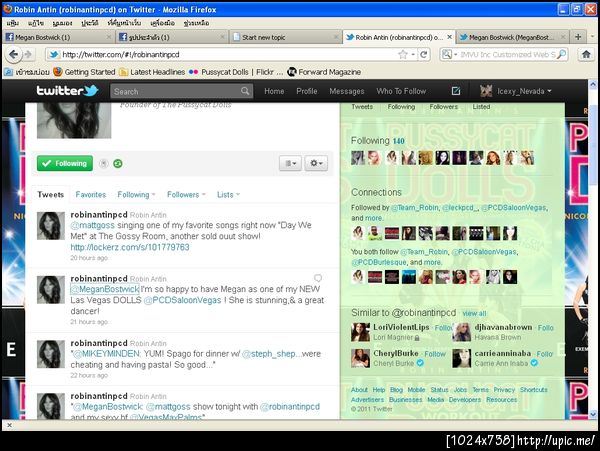Switch to Start new topic tab
Viewport: 600px width, 451px height.
point(285,37)
